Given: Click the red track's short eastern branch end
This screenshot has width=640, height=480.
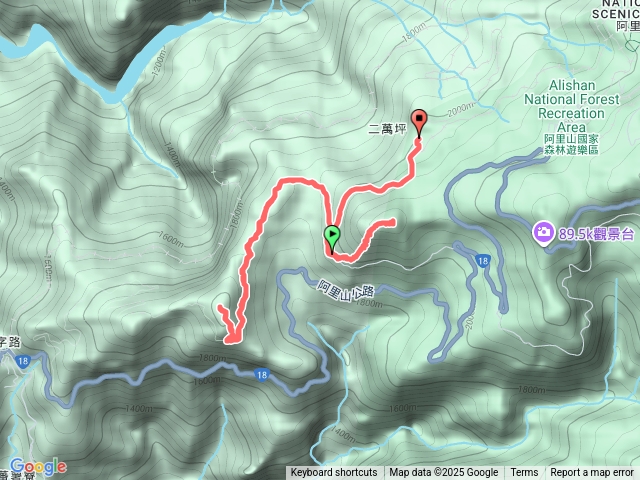Looking at the screenshot, I should point(392,222).
